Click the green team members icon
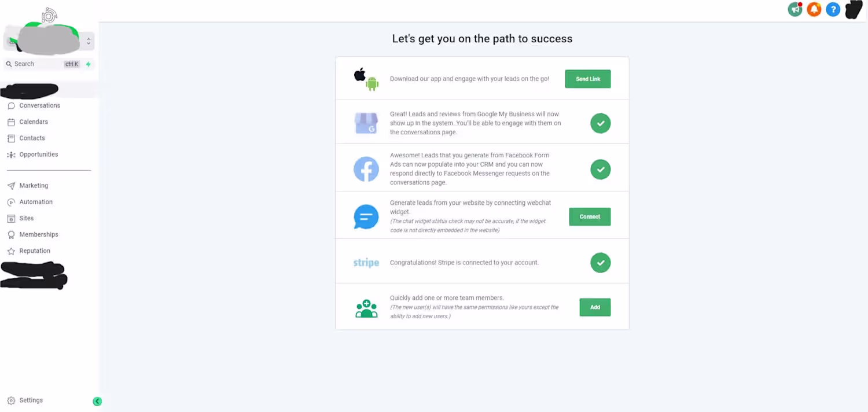 (366, 308)
